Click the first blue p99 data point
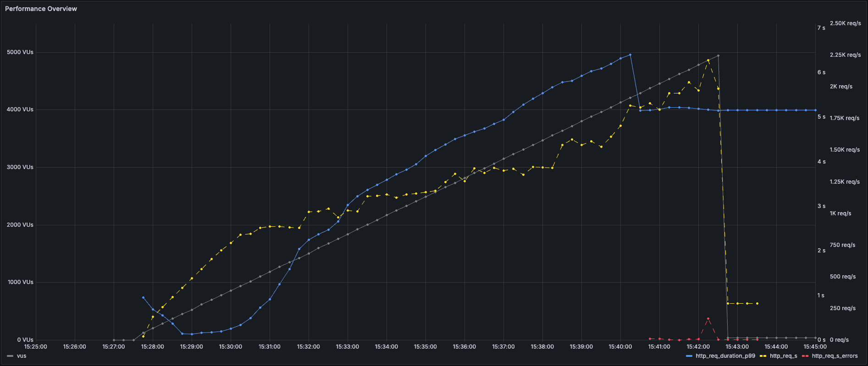868x366 pixels. 143,297
